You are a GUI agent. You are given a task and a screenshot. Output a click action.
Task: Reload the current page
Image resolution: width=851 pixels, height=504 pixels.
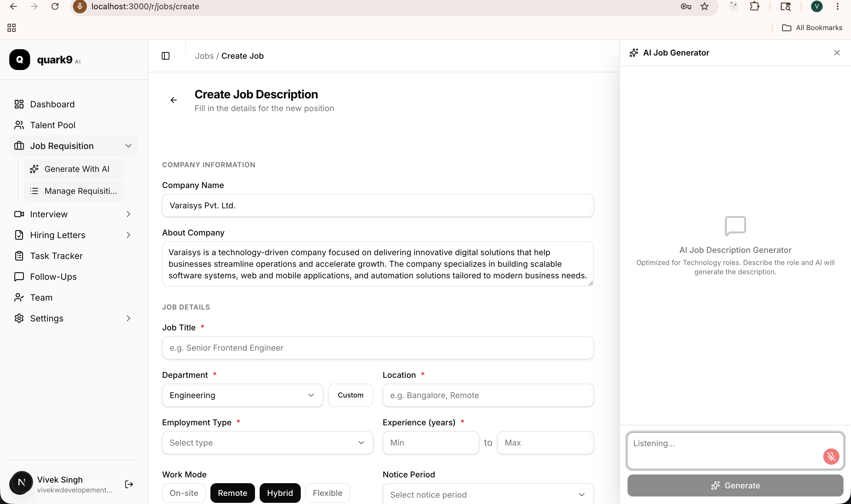coord(55,6)
